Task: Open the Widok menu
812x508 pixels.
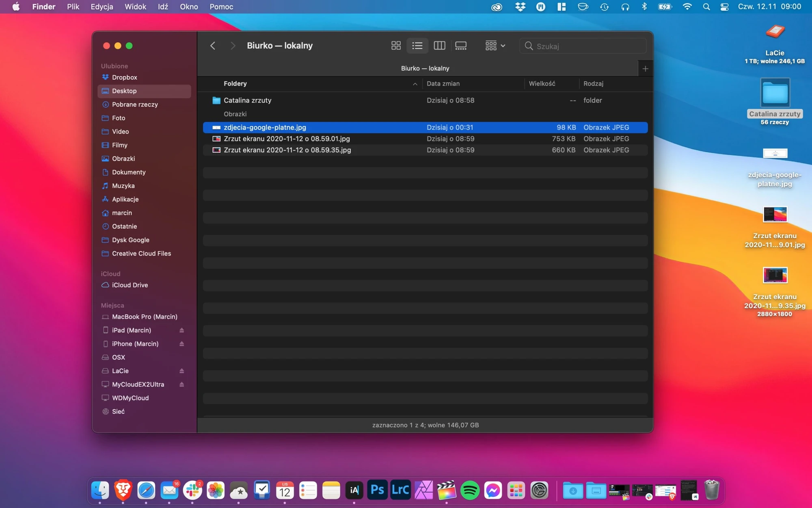Action: [135, 7]
